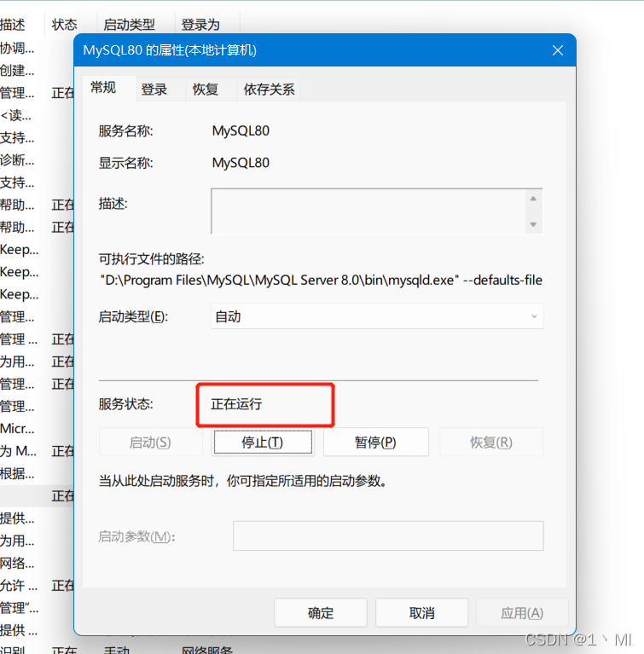Stop the service with 停止(T)
Screen dimensions: 644x654
pos(263,443)
